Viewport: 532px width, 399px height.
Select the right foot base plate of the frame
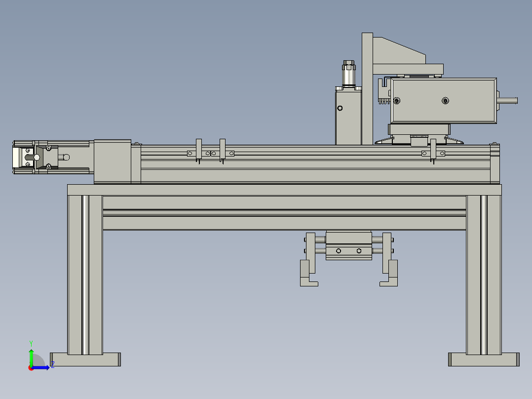click(x=484, y=359)
